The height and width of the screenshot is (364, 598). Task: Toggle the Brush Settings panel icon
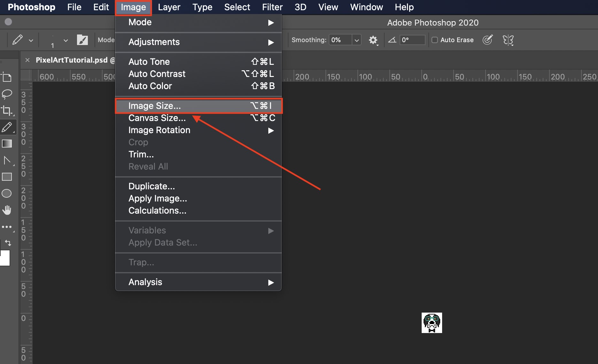coord(82,40)
